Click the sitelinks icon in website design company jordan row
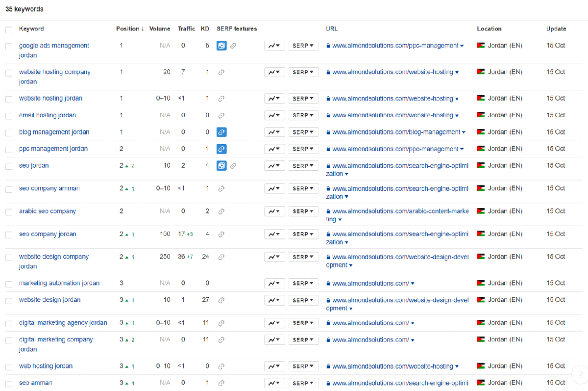 click(x=221, y=257)
